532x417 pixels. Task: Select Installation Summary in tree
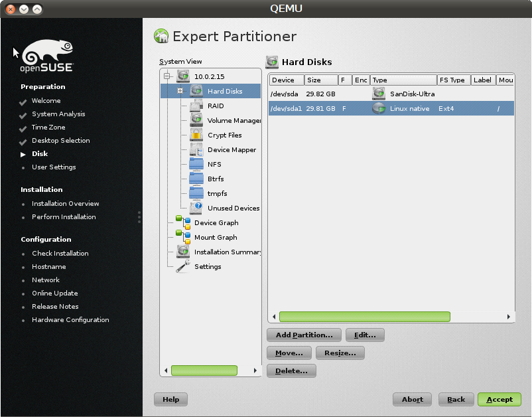226,252
